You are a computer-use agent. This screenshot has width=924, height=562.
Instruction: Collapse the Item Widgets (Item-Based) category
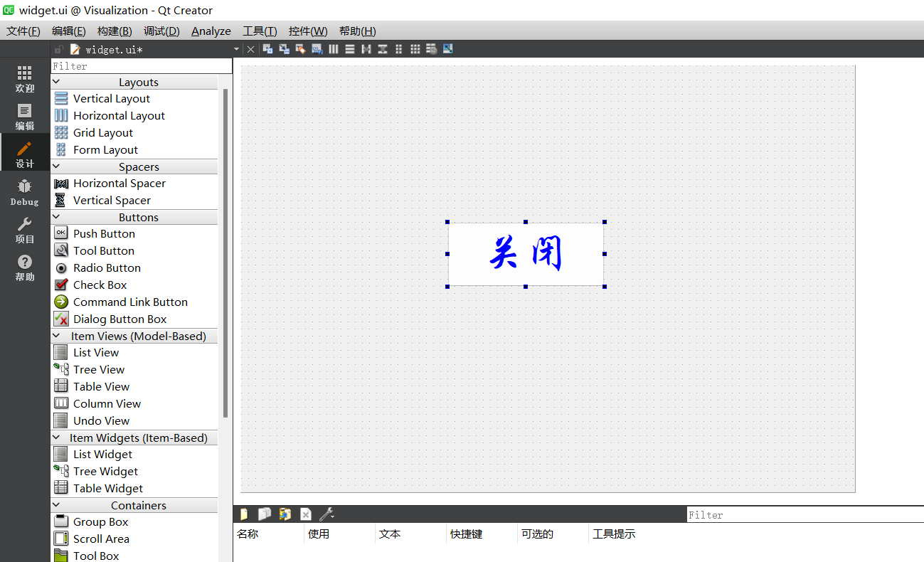[56, 438]
